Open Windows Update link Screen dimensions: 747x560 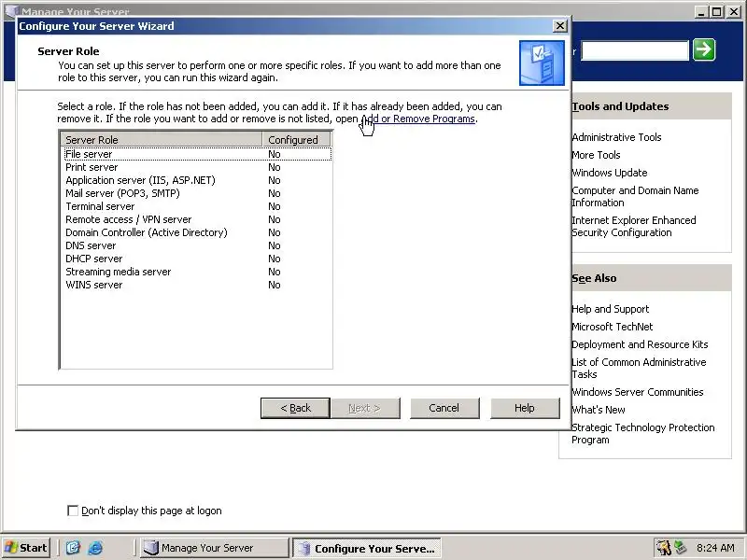pyautogui.click(x=610, y=173)
